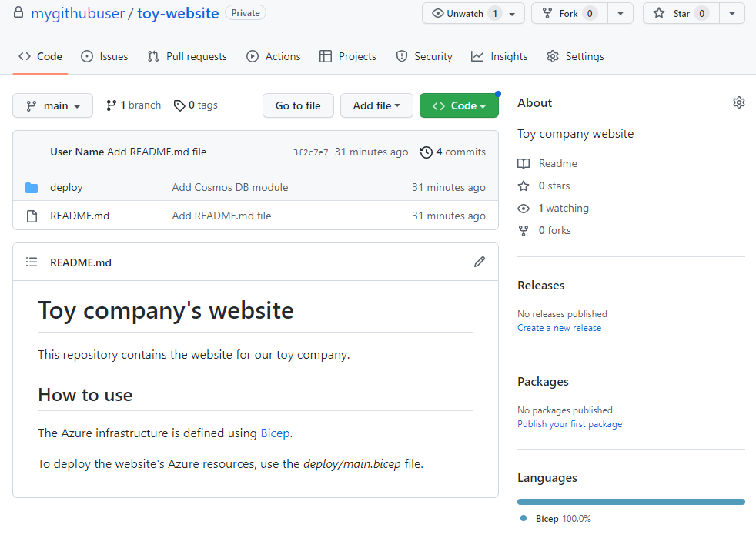
Task: Click the 0 forks link
Action: (x=554, y=230)
